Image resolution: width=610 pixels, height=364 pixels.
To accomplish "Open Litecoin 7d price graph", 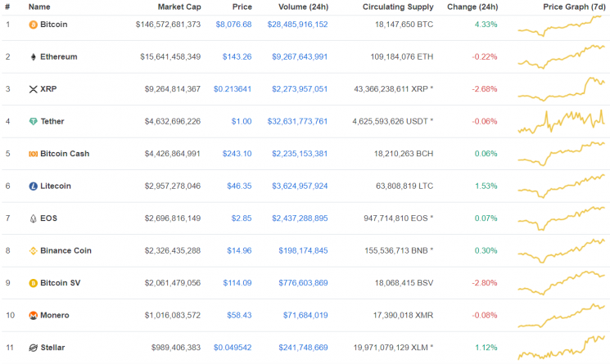I will [x=562, y=186].
